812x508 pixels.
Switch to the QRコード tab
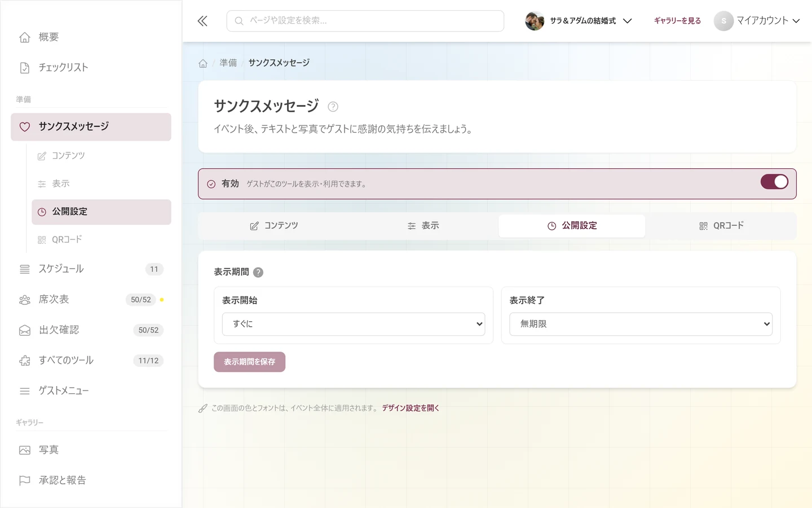coord(721,226)
